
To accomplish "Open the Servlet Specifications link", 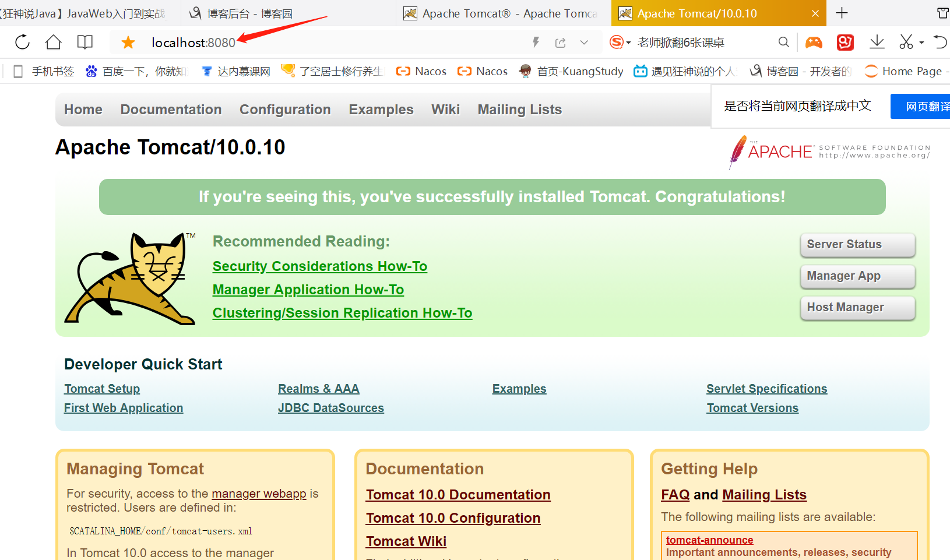I will (767, 389).
